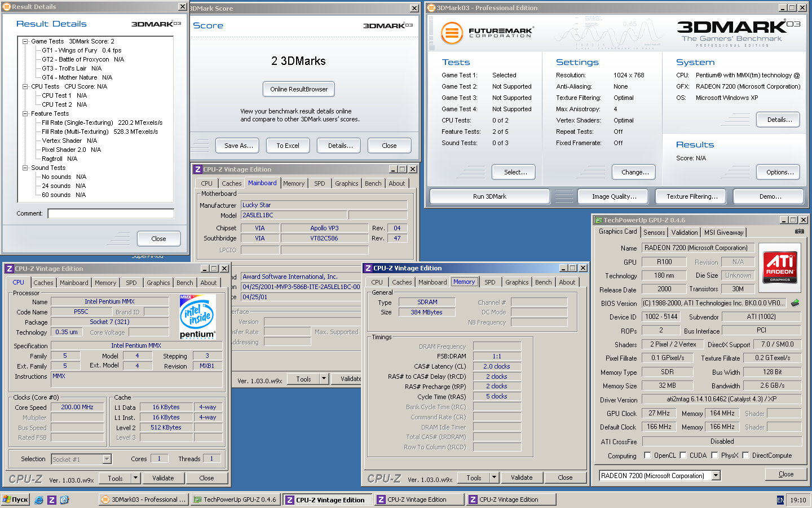Click the save BIOS chip icon in GPU-Z
Screen dimensions: 812x508
795,303
